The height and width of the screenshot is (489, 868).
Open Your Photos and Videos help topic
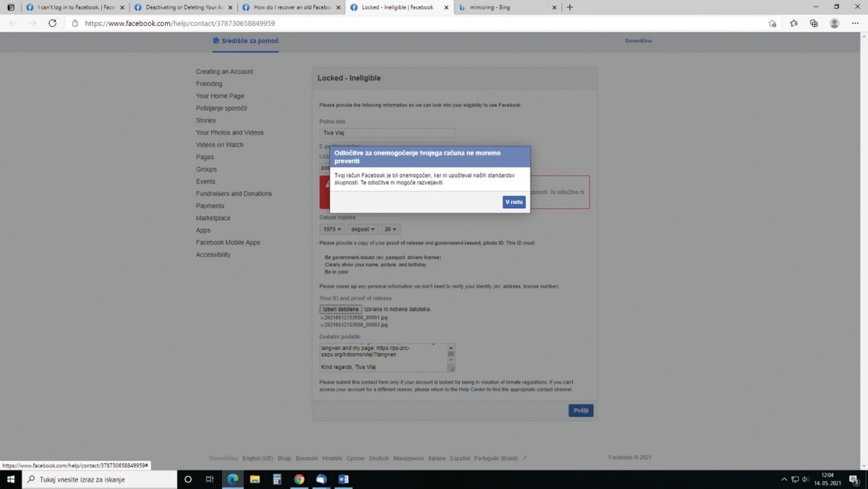229,133
